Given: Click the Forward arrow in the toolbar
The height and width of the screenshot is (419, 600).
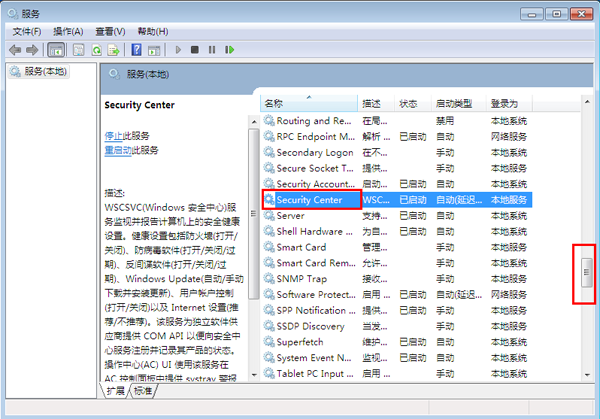Looking at the screenshot, I should [x=30, y=49].
